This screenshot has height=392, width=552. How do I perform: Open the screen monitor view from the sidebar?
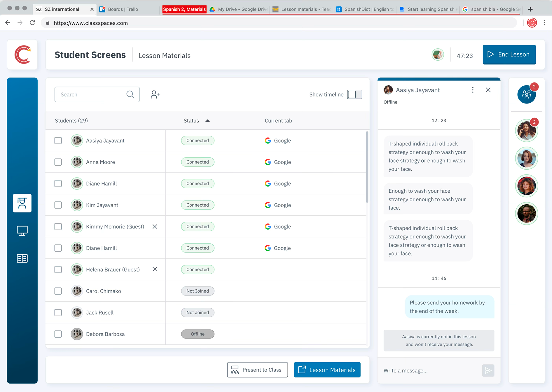(x=22, y=231)
